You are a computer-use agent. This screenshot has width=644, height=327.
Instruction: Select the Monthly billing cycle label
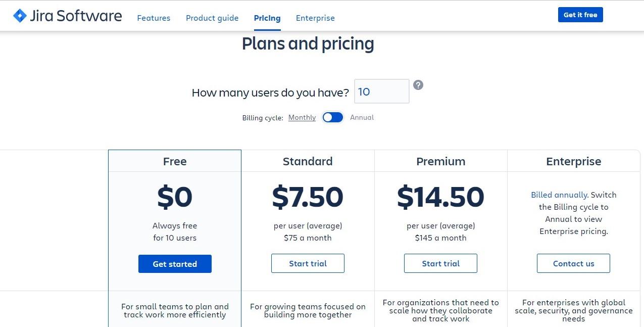302,117
